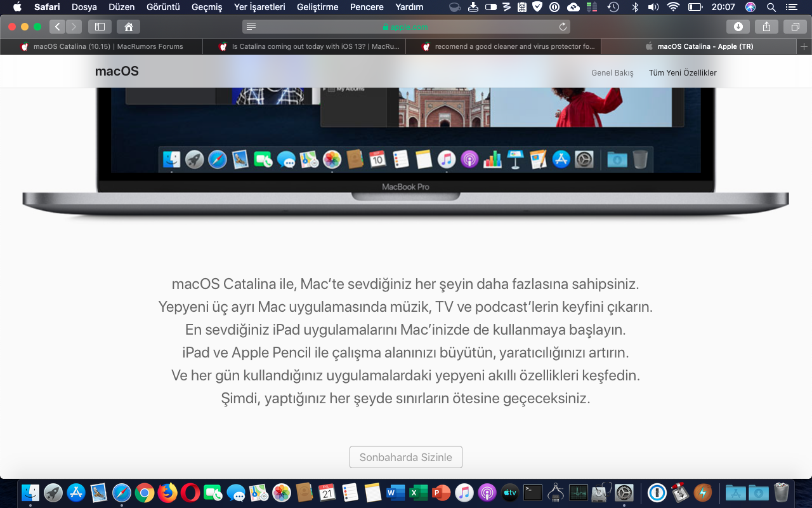This screenshot has width=812, height=508.
Task: Show the Safari sidebar
Action: coord(100,27)
